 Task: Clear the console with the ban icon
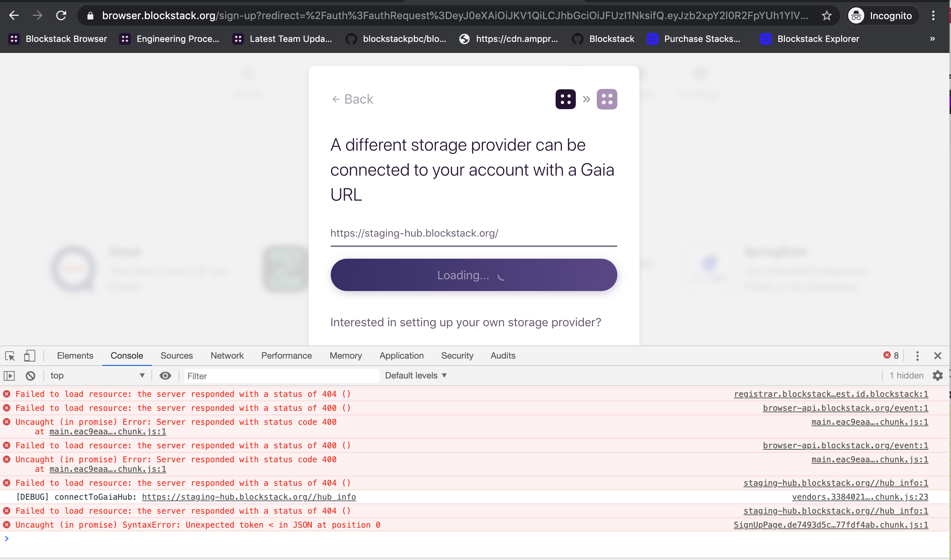pyautogui.click(x=30, y=376)
